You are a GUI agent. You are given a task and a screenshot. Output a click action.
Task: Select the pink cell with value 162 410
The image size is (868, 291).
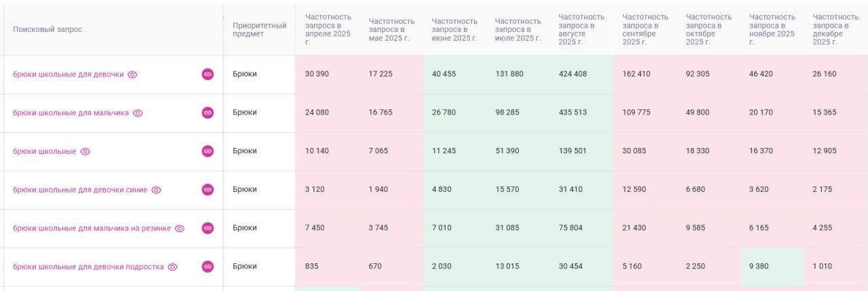(x=645, y=75)
